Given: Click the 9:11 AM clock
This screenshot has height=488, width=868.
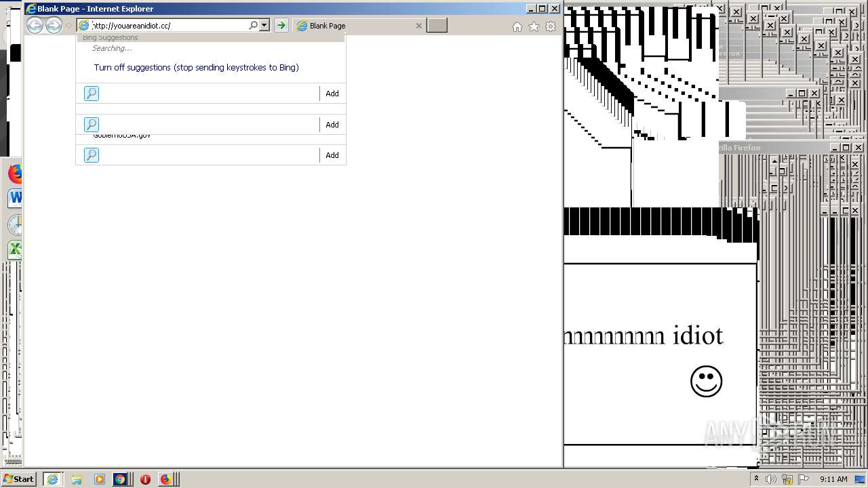Looking at the screenshot, I should (x=833, y=479).
